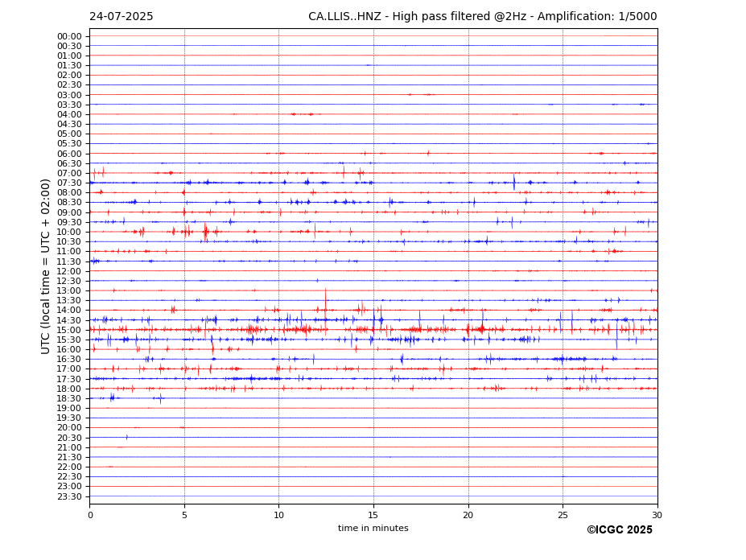
Task: Click the 16:00 row time label
Action: coord(69,350)
